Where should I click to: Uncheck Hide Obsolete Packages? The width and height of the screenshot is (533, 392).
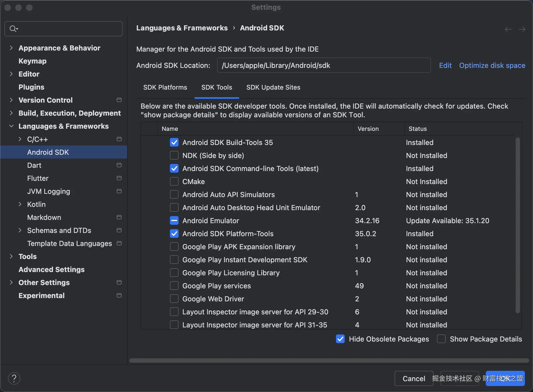click(340, 339)
